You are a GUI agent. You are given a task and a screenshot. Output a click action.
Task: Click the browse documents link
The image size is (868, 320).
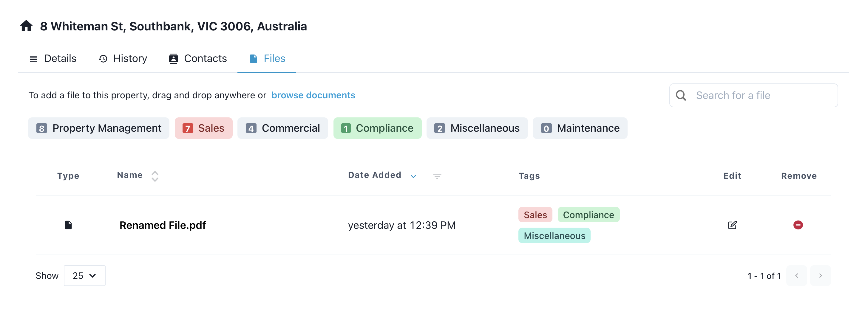(313, 95)
